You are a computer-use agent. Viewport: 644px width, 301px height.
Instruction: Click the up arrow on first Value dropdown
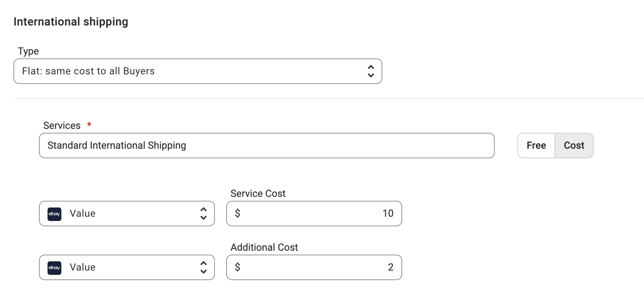click(x=204, y=210)
